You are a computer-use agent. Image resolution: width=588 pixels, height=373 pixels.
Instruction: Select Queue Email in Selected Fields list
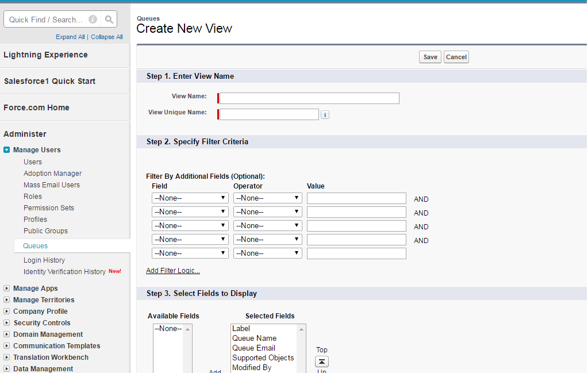click(253, 348)
